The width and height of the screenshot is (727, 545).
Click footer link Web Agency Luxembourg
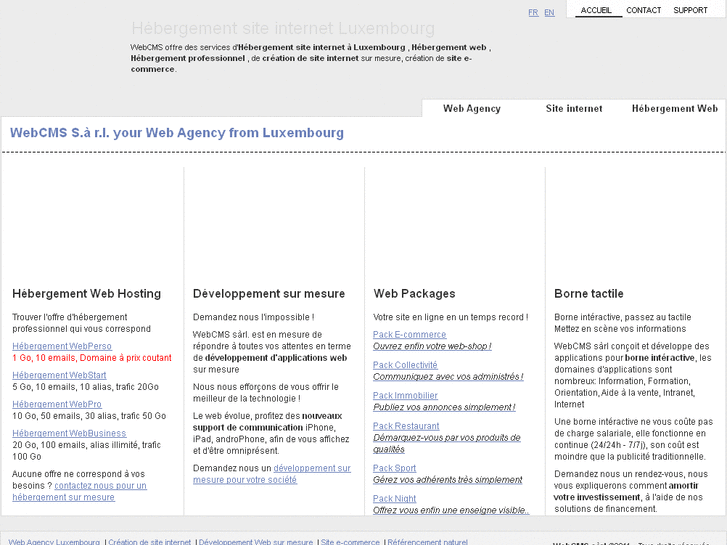click(x=54, y=541)
